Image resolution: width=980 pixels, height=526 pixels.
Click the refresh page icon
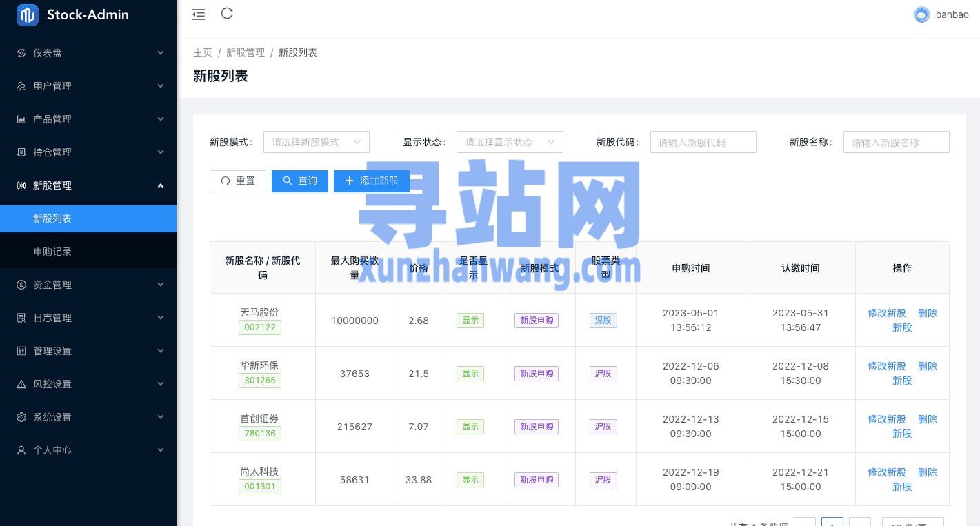[x=227, y=13]
